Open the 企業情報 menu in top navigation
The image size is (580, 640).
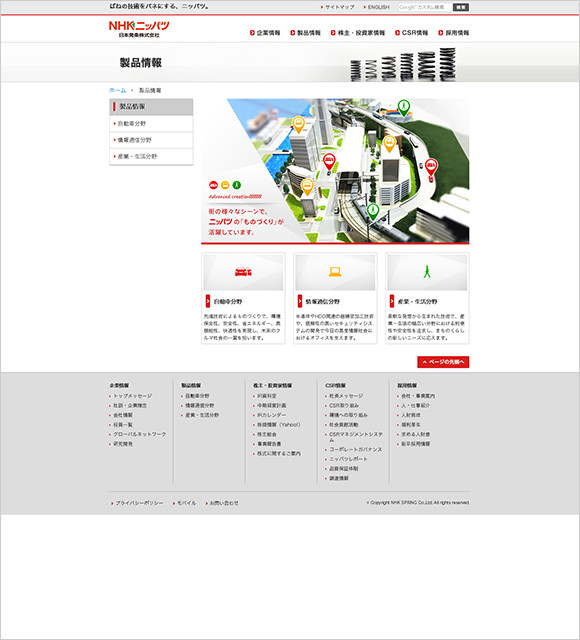(265, 33)
